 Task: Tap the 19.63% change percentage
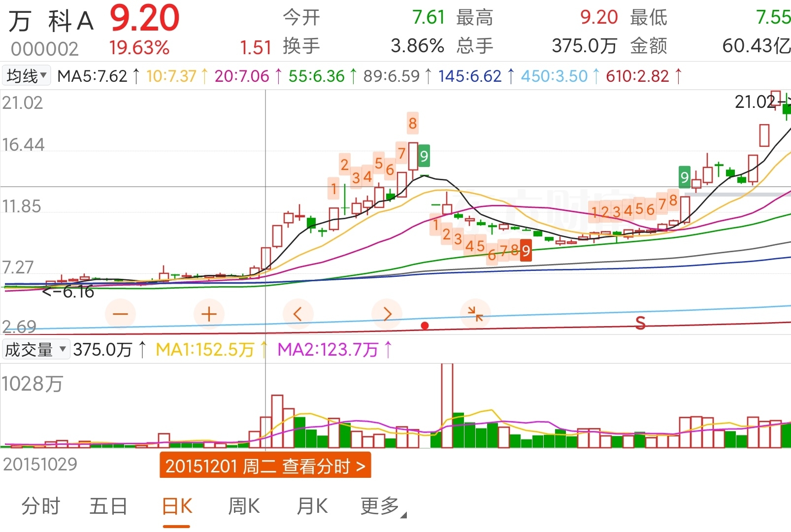(139, 48)
